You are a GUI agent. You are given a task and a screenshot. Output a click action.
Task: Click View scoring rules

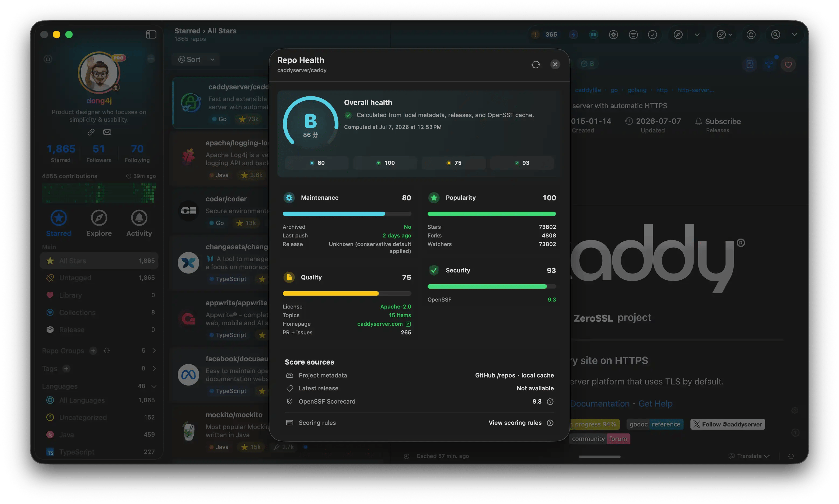[521, 422]
